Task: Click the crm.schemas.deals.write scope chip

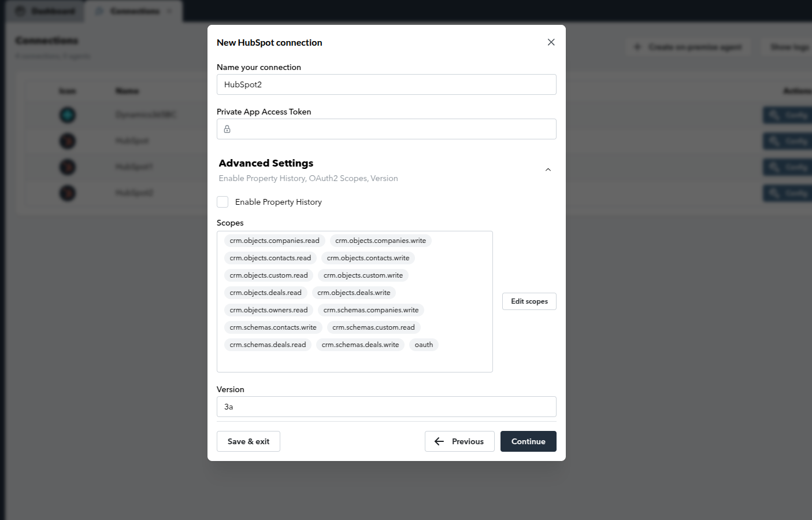Action: [x=360, y=345]
